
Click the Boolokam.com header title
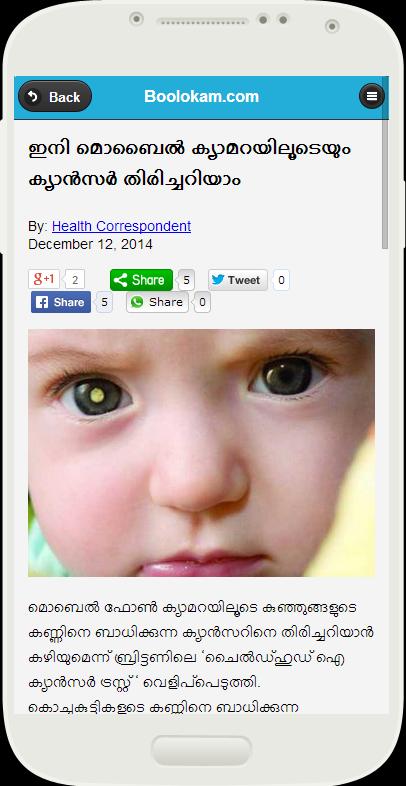point(201,96)
